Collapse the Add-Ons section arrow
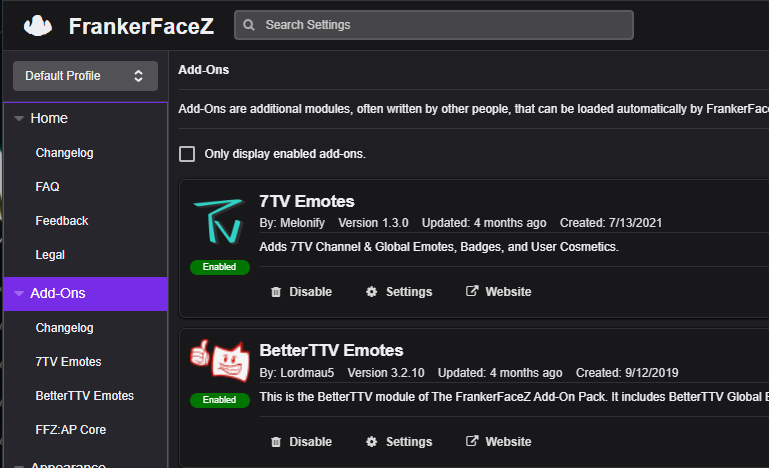 [19, 294]
